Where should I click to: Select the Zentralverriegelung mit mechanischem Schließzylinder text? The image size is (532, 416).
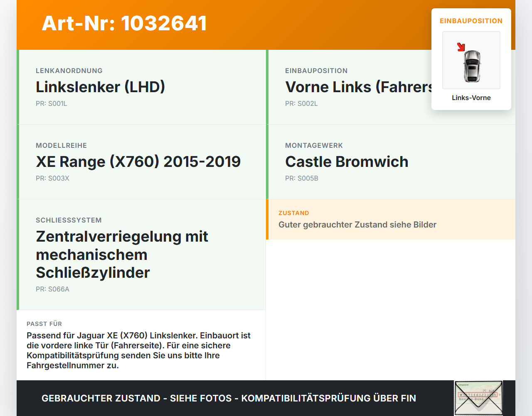[x=122, y=254]
